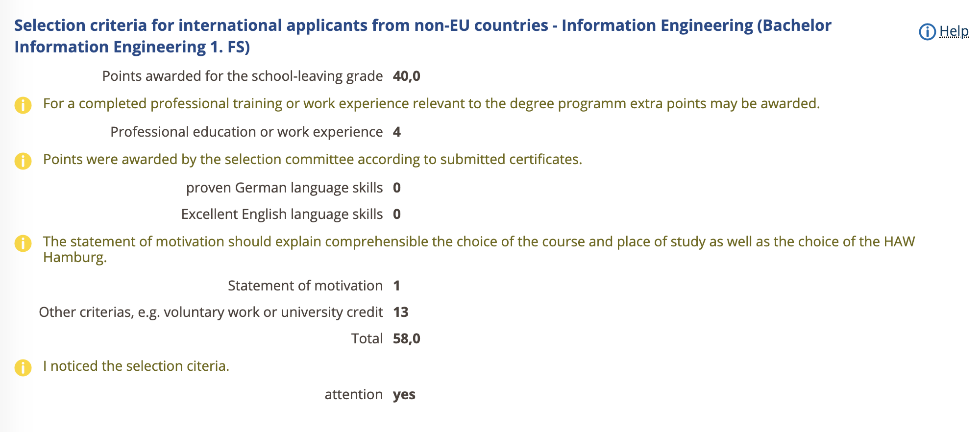Click Professional education or work experience label
Screen dimensions: 980x432
tap(246, 132)
